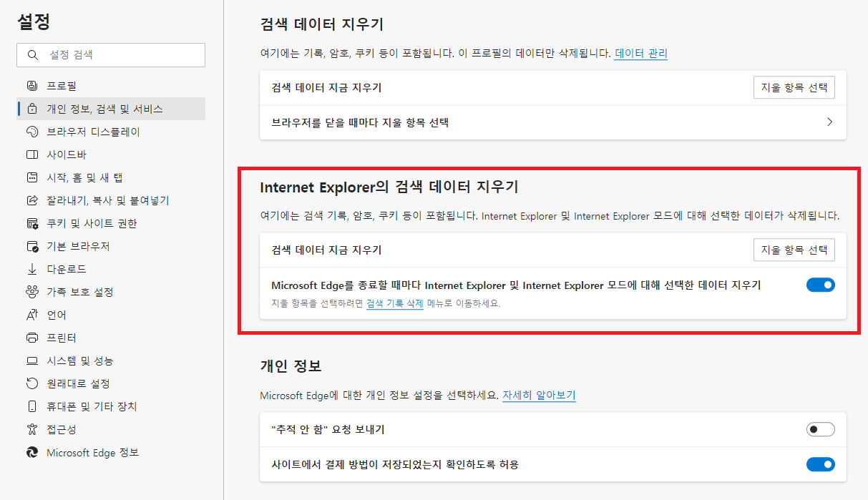Image resolution: width=868 pixels, height=500 pixels.
Task: Click the 시스템 및 성능 laptop icon
Action: [31, 361]
